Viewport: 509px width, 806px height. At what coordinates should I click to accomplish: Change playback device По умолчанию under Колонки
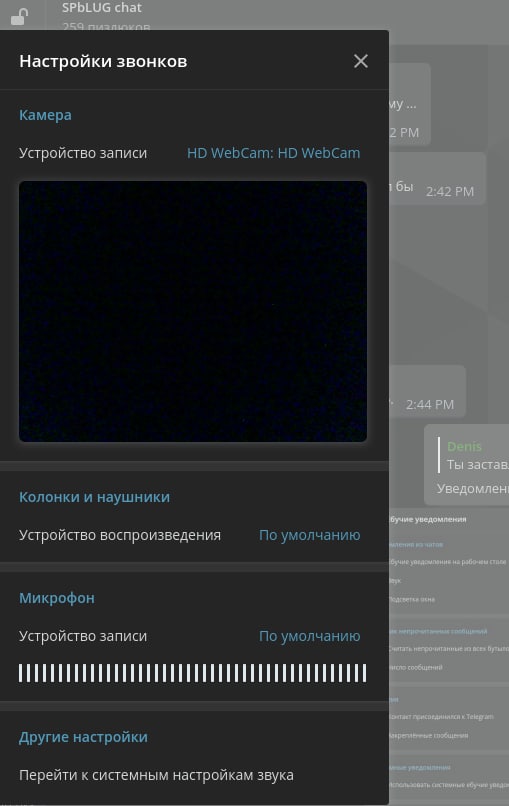310,535
